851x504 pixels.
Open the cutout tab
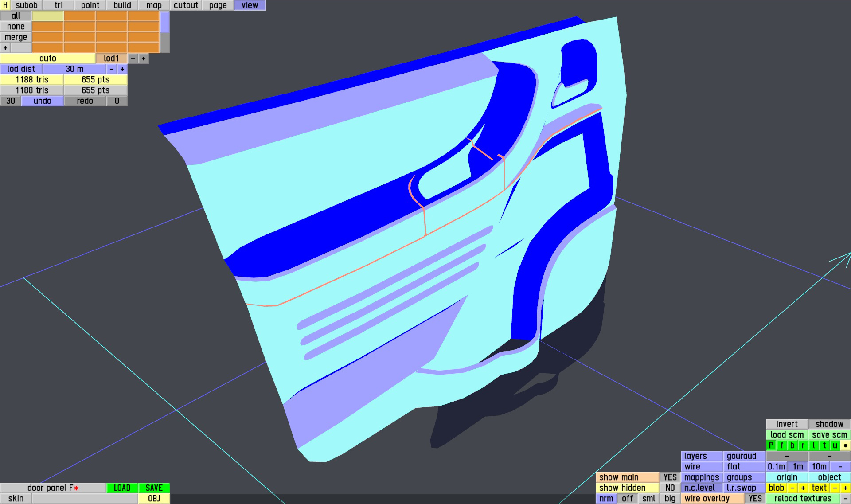[186, 5]
